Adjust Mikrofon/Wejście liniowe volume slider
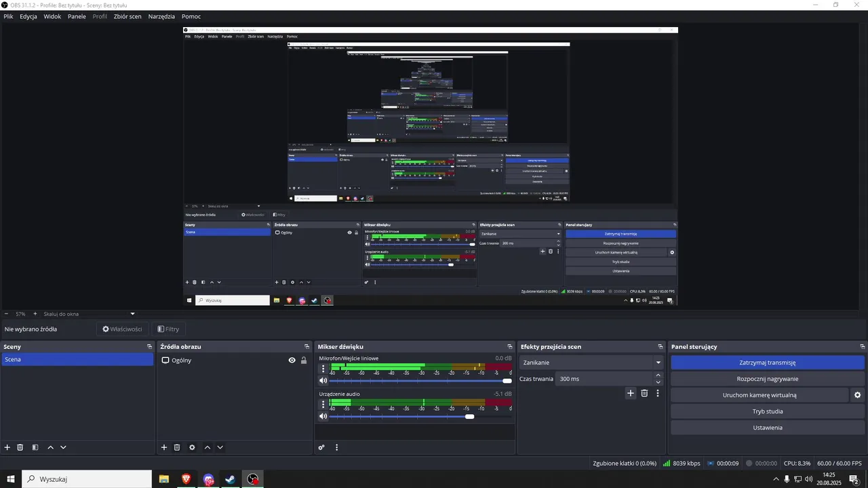868x488 pixels. point(420,381)
